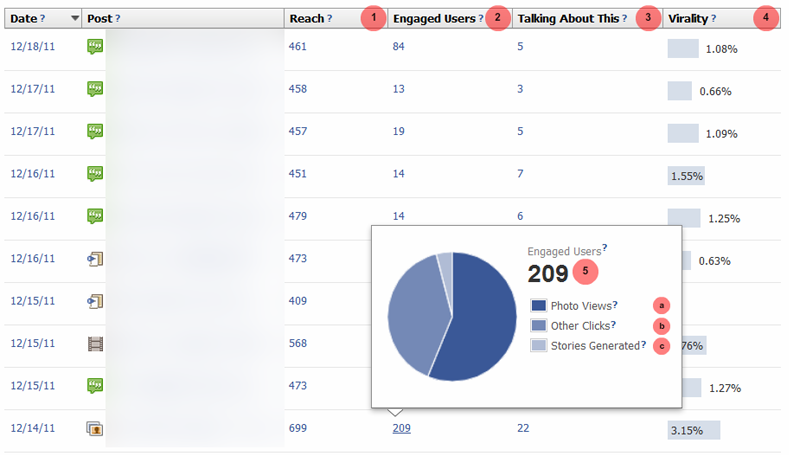Click the Other Clicks label in the popup
This screenshot has height=469, width=800.
580,325
